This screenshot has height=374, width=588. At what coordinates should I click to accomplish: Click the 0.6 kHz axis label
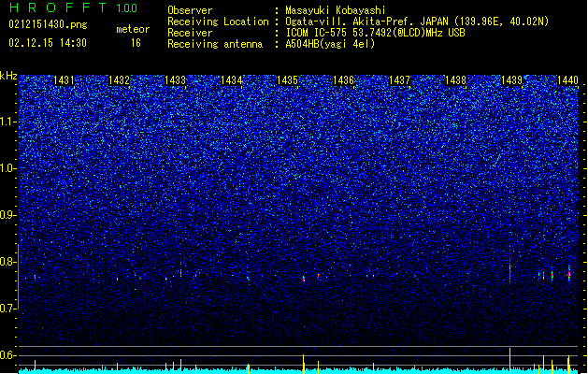(8, 355)
